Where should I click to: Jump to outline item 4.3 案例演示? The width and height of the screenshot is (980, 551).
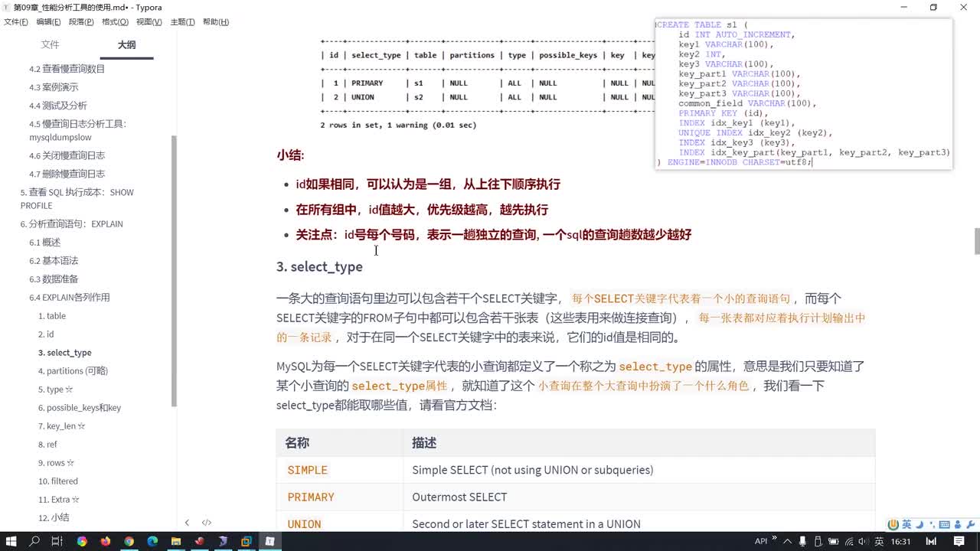pyautogui.click(x=54, y=87)
